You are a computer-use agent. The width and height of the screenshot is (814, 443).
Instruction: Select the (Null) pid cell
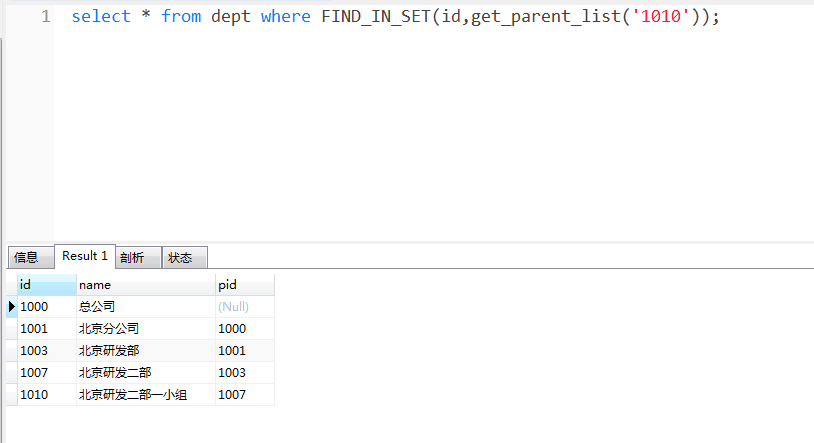tap(233, 307)
